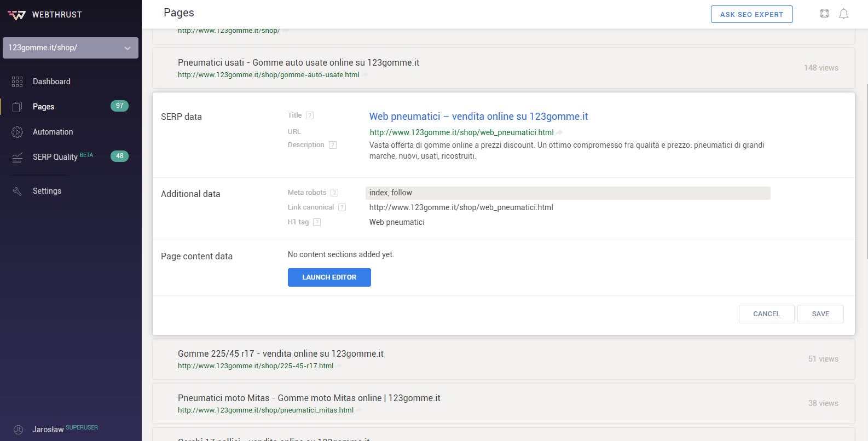Open Automation in the sidebar
The width and height of the screenshot is (868, 441).
[x=53, y=132]
